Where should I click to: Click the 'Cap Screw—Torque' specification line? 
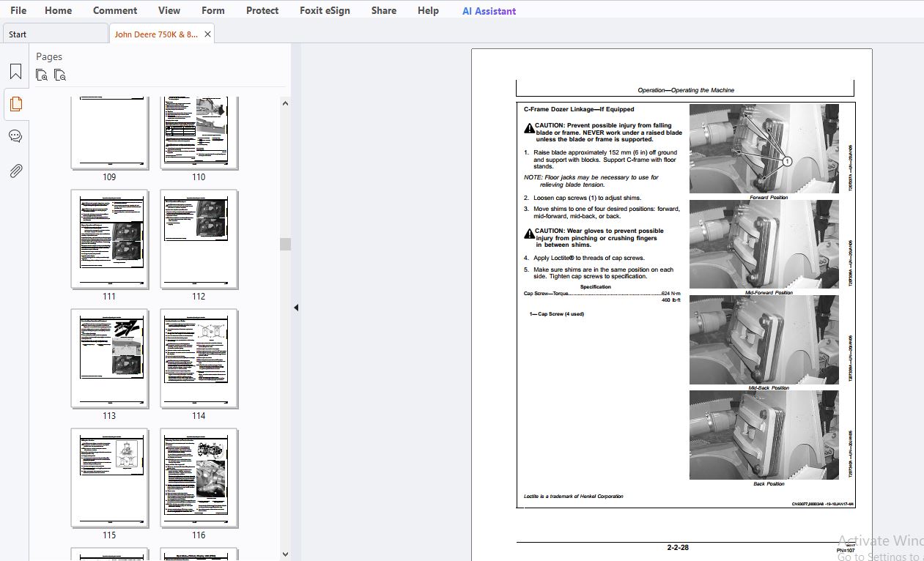(602, 294)
